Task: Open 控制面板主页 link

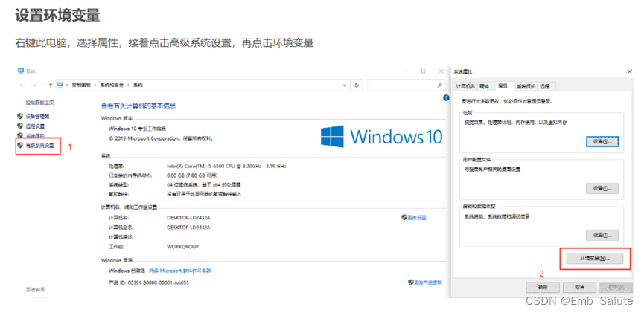Action: (x=40, y=103)
